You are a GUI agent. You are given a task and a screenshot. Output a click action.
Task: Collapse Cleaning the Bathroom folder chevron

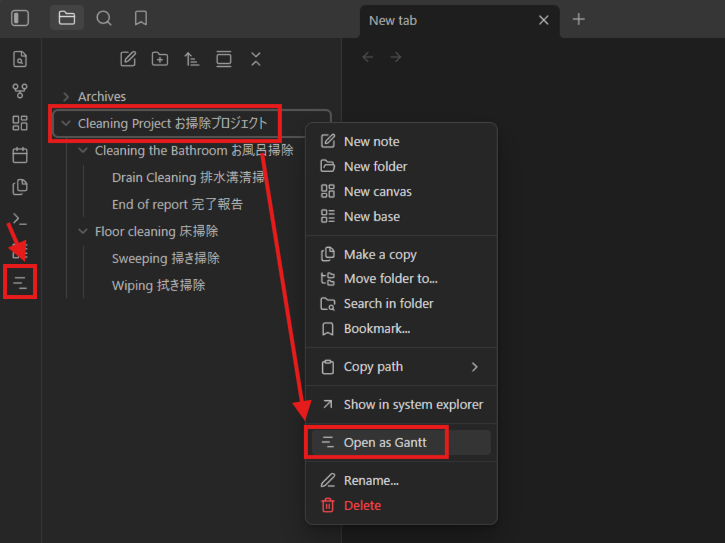point(83,150)
